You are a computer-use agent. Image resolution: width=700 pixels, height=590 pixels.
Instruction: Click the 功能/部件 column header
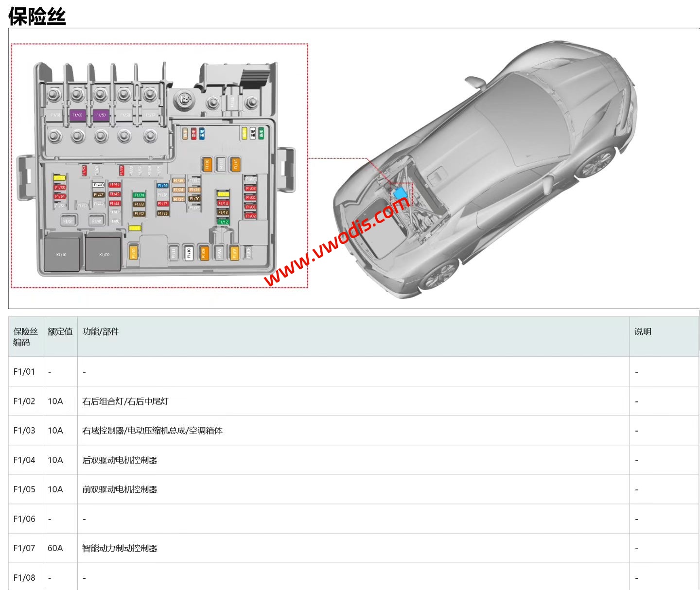click(x=101, y=331)
